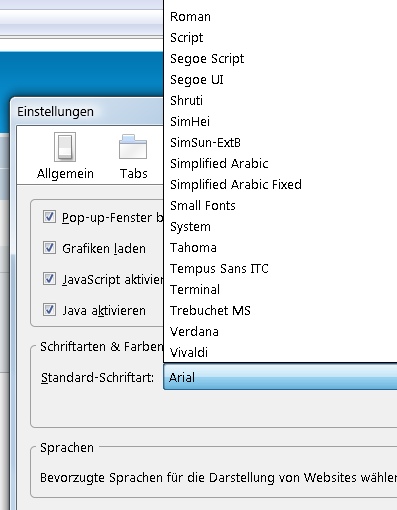Screen dimensions: 397x510
Task: Open the Tabs settings folder icon
Action: 133,147
